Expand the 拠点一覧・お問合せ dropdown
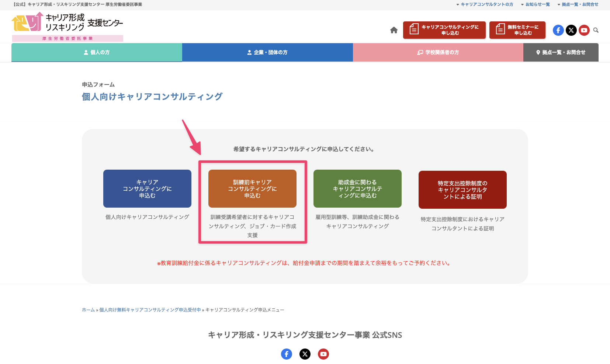610x364 pixels. tap(578, 4)
